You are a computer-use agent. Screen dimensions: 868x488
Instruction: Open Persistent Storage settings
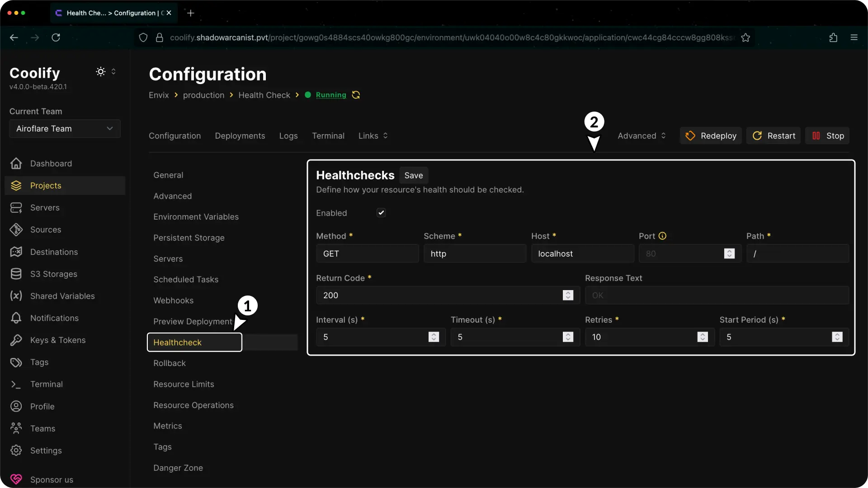tap(189, 238)
